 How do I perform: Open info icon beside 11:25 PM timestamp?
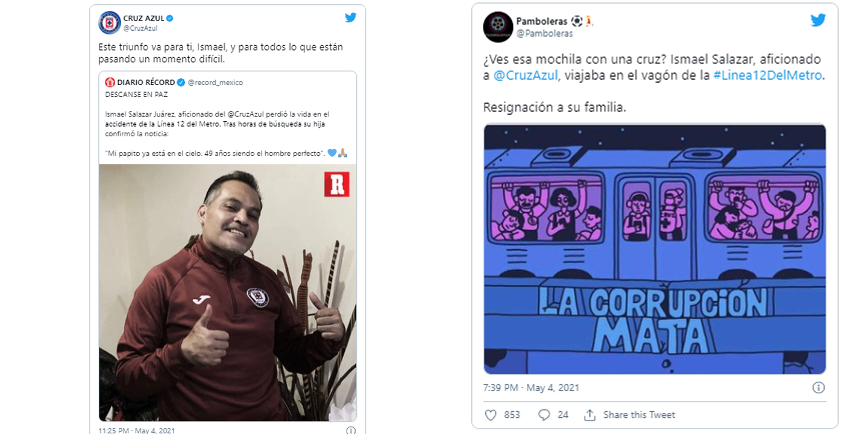[351, 430]
